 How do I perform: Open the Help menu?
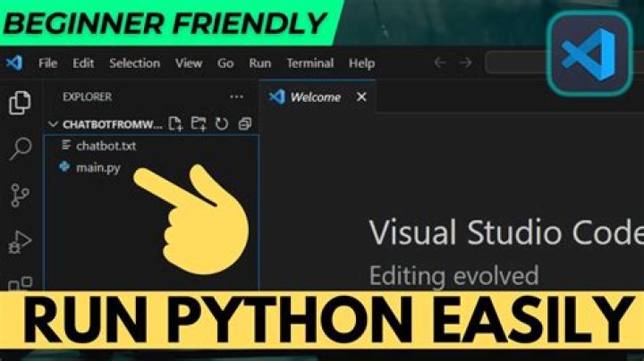(361, 63)
